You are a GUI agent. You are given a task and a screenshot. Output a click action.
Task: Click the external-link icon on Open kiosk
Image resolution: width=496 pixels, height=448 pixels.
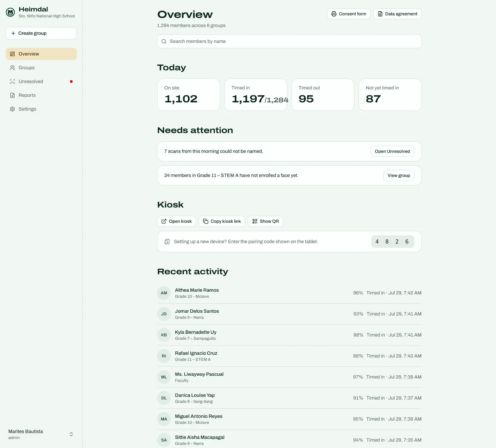[164, 221]
